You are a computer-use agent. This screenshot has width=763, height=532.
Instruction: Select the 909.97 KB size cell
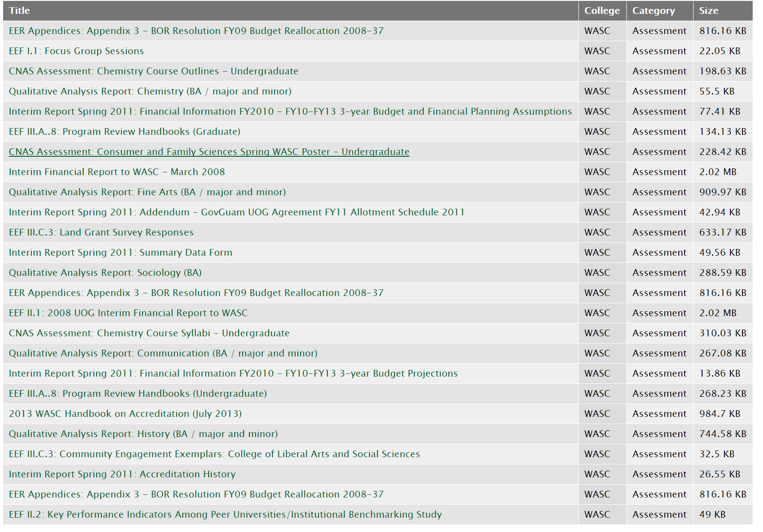click(x=723, y=192)
